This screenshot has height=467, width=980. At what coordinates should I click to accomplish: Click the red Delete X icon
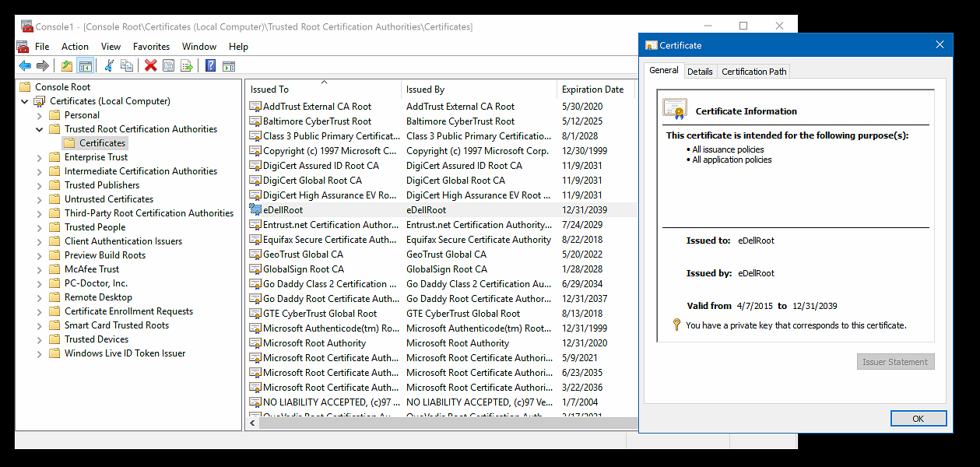150,66
